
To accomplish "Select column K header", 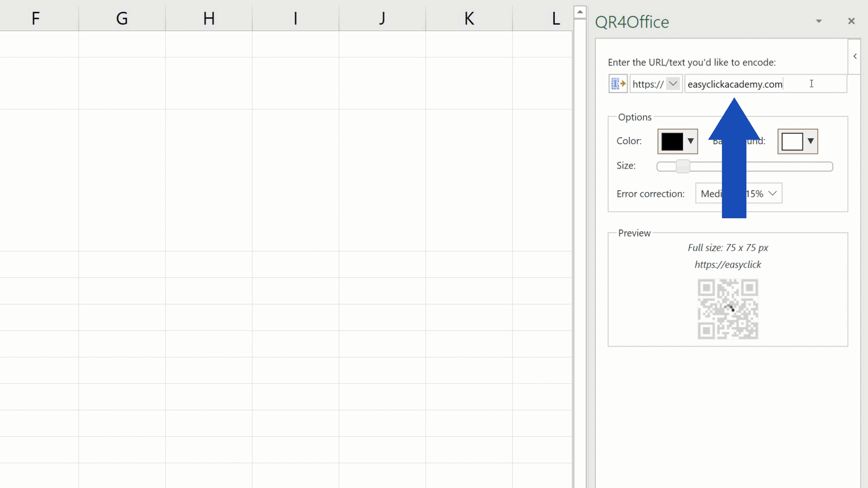I will coord(469,18).
